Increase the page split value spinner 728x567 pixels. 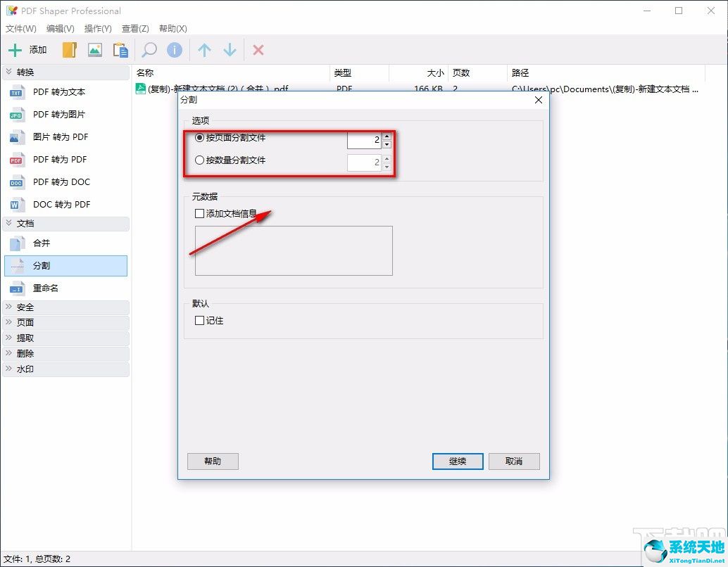point(387,136)
